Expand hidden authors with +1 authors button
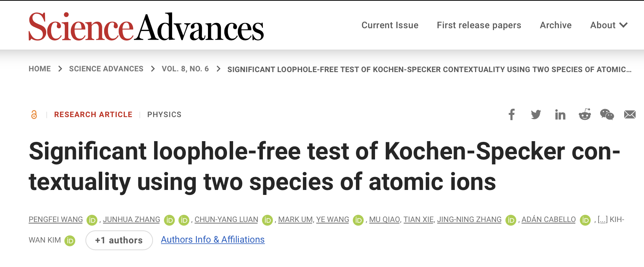Viewport: 644px width, 267px height. pos(119,240)
